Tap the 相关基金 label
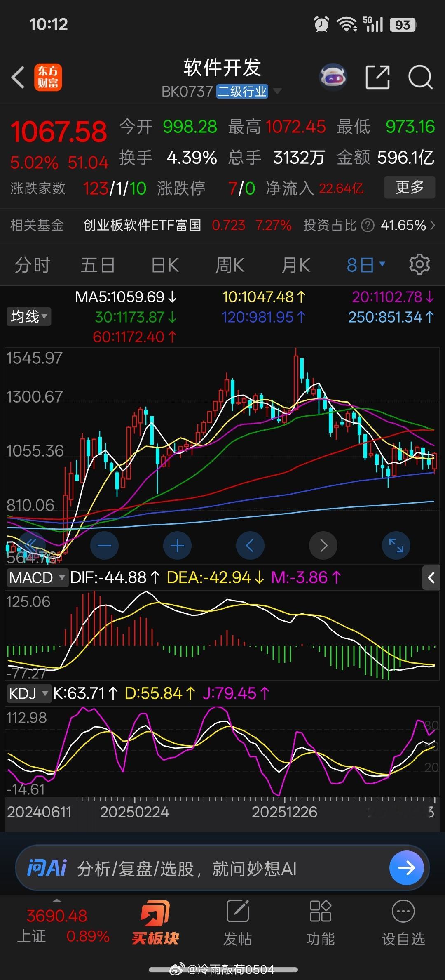 37,225
